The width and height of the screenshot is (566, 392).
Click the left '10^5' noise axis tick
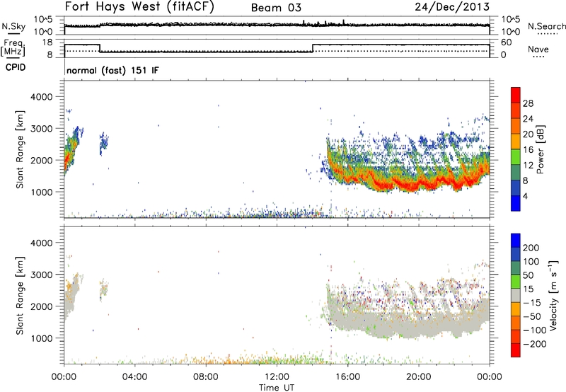pyautogui.click(x=43, y=20)
